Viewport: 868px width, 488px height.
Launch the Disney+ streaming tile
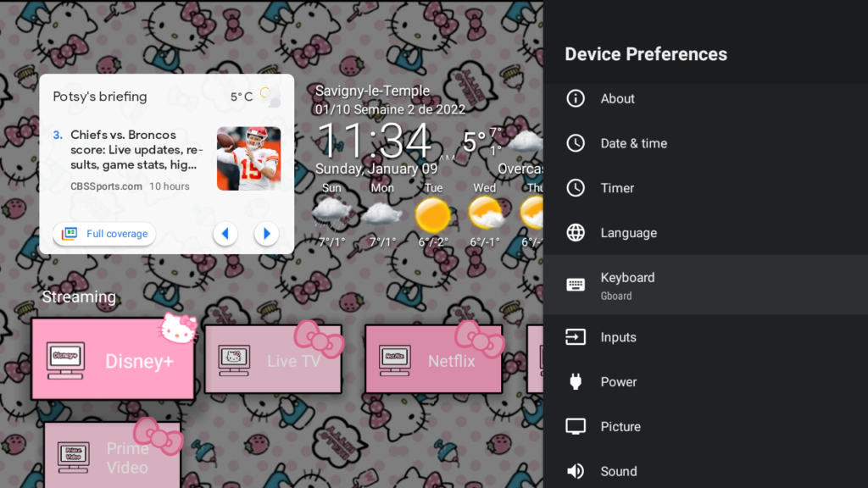coord(113,359)
